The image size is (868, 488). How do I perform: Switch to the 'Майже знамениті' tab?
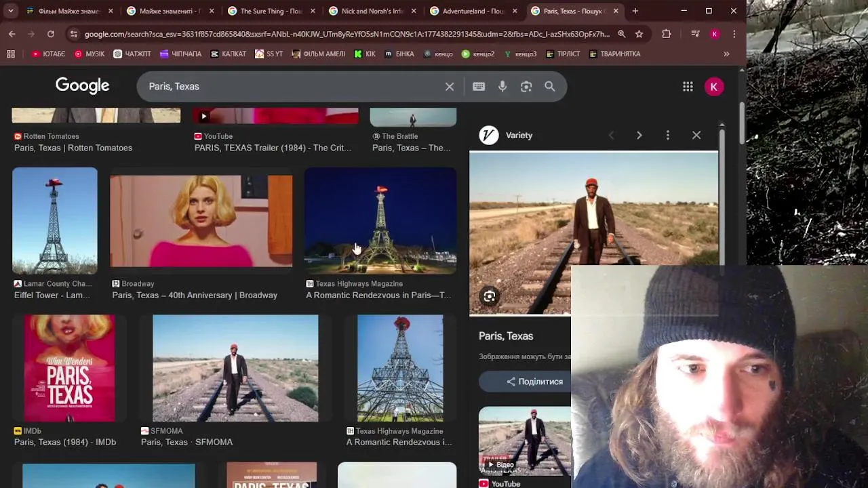click(172, 11)
